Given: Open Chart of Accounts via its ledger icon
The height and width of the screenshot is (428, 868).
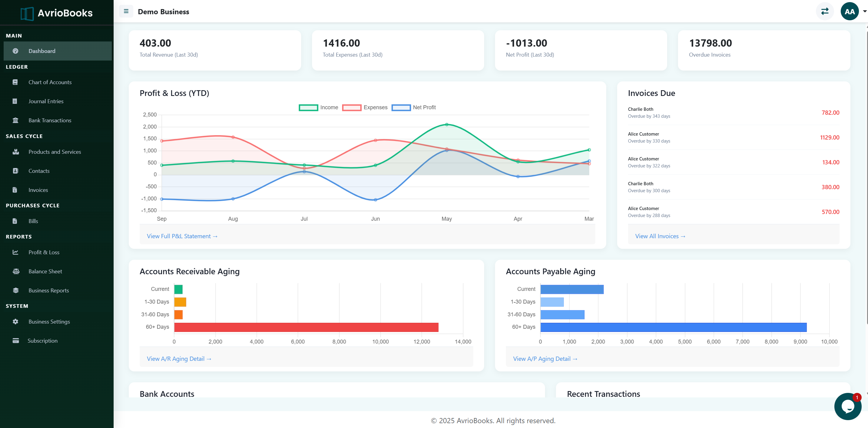Looking at the screenshot, I should [x=15, y=82].
